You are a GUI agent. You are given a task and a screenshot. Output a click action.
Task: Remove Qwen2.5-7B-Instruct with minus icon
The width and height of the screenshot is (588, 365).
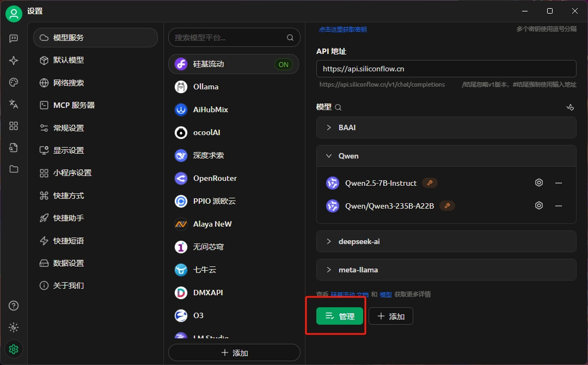pos(559,183)
